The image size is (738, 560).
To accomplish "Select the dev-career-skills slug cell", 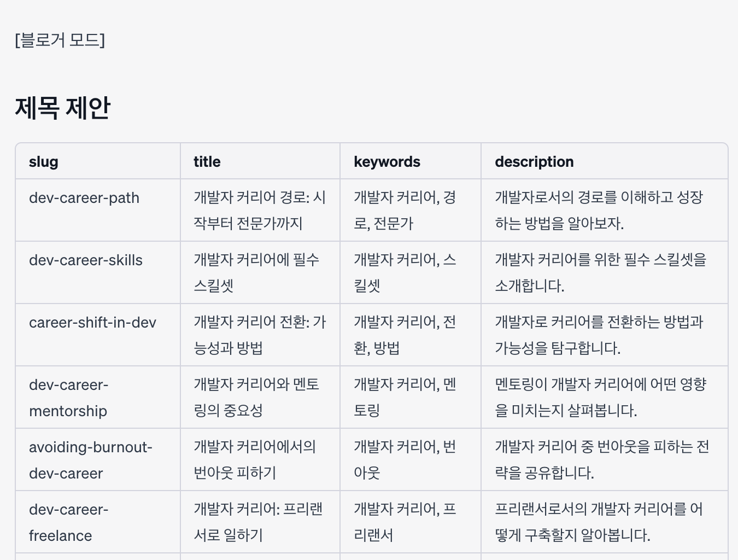I will [x=86, y=260].
